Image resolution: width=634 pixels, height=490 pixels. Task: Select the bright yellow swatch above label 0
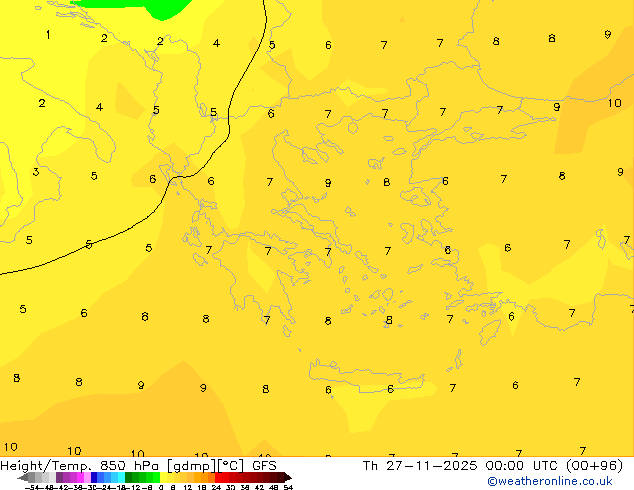coord(163,477)
